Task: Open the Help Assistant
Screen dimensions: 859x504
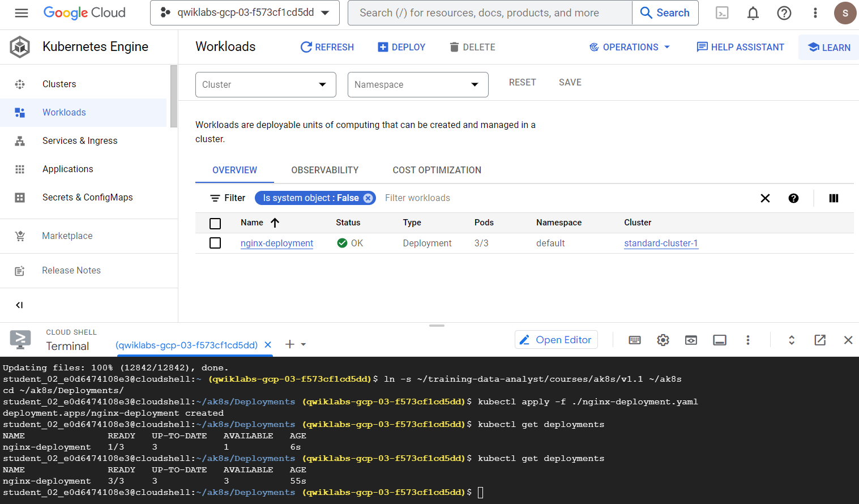Action: 740,47
